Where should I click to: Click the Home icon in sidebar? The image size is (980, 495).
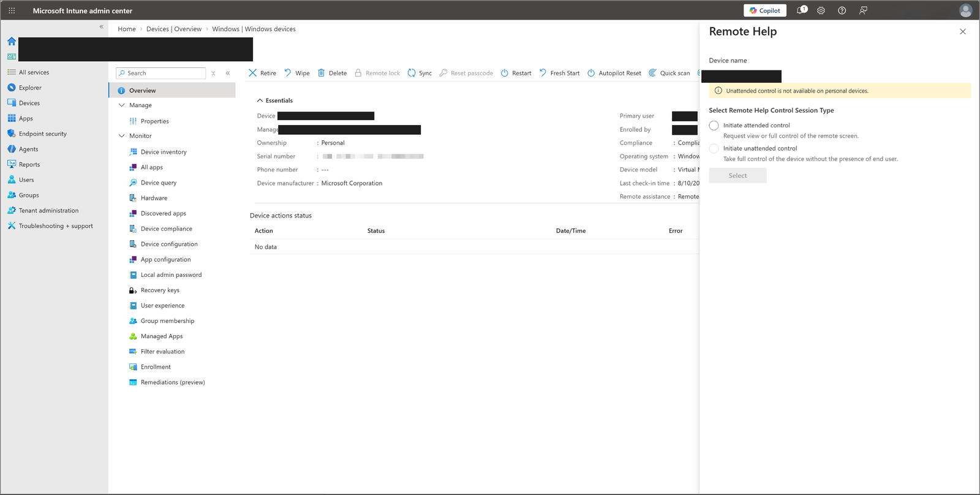click(12, 42)
